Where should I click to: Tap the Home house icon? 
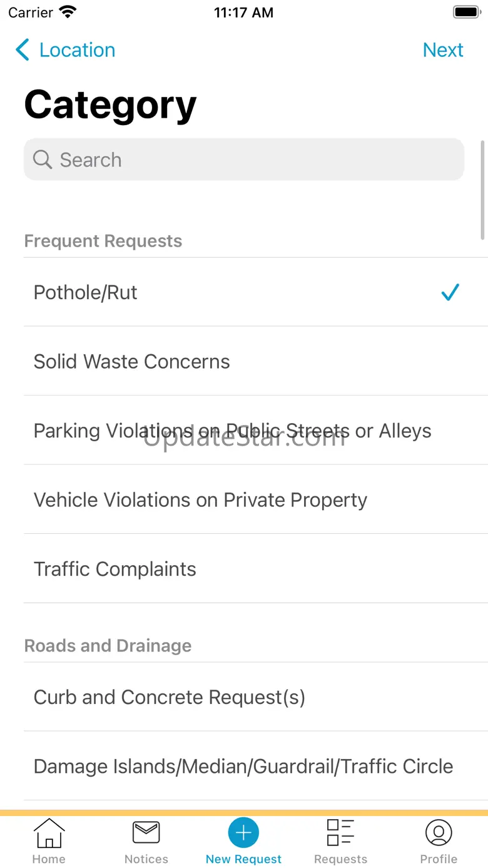[49, 833]
